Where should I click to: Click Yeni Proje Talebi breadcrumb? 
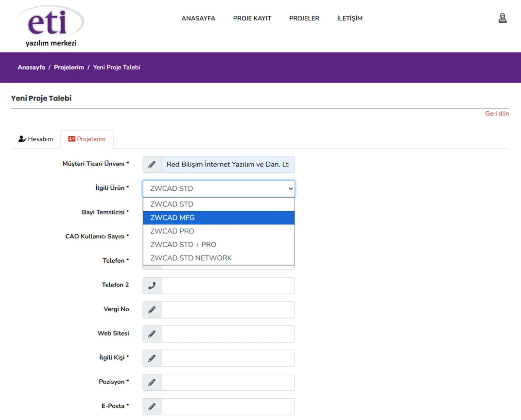[x=117, y=67]
